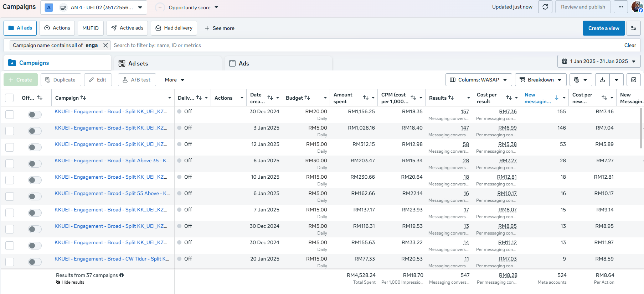Select checkbox for CW Tidur campaign

(x=10, y=262)
